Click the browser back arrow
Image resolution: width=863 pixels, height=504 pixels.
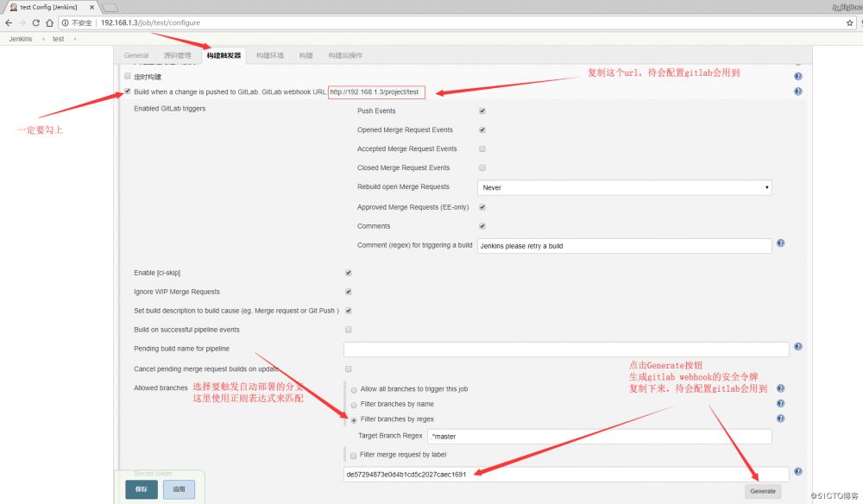tap(8, 22)
